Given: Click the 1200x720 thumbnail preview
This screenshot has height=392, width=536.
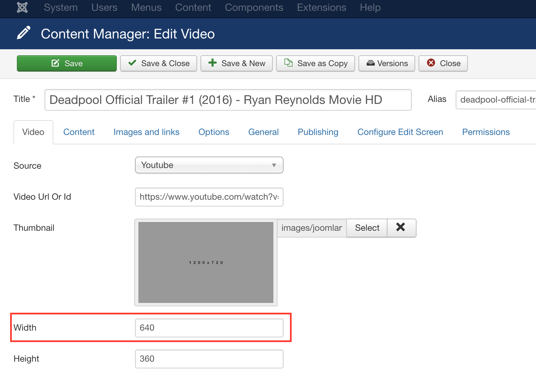Looking at the screenshot, I should (x=206, y=262).
